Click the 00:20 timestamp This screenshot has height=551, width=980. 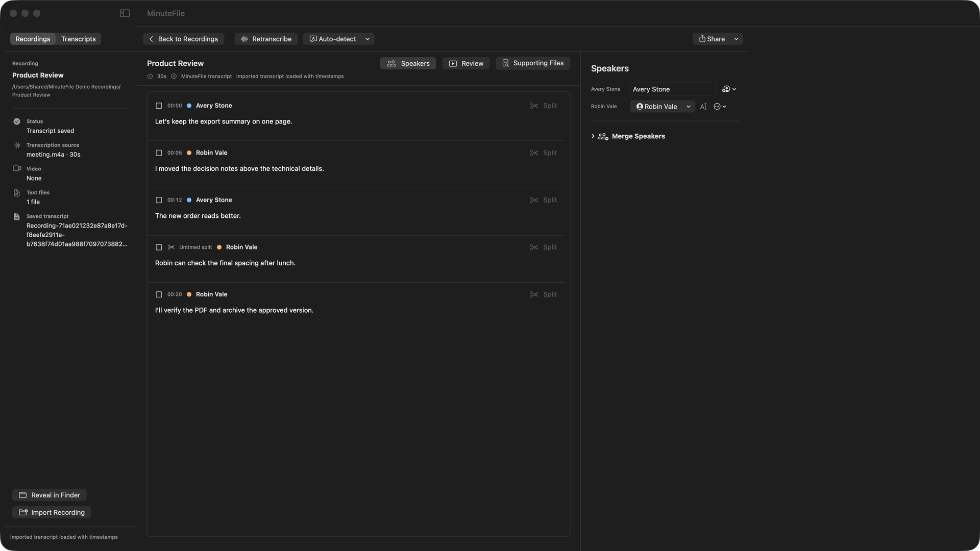[175, 294]
